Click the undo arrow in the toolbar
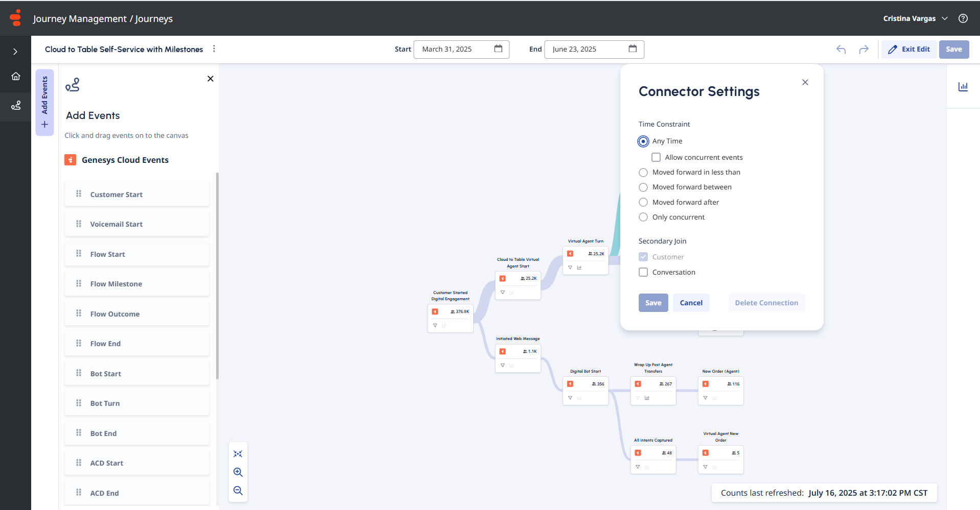 coord(840,50)
